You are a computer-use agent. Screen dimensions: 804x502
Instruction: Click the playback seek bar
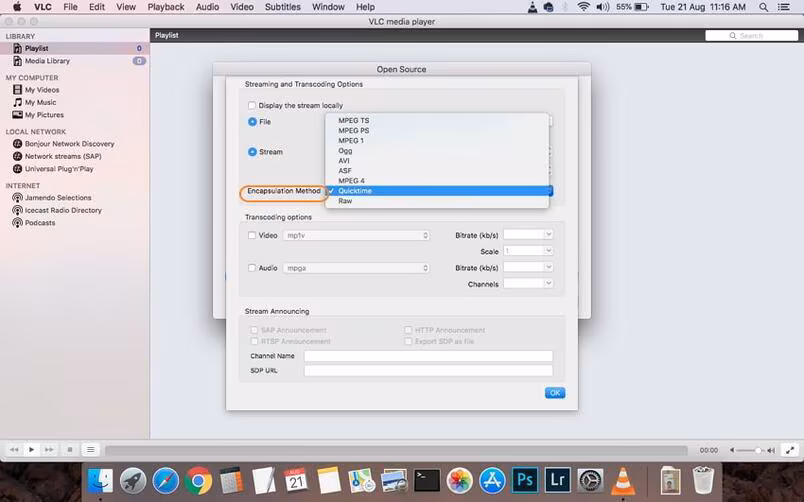[396, 450]
